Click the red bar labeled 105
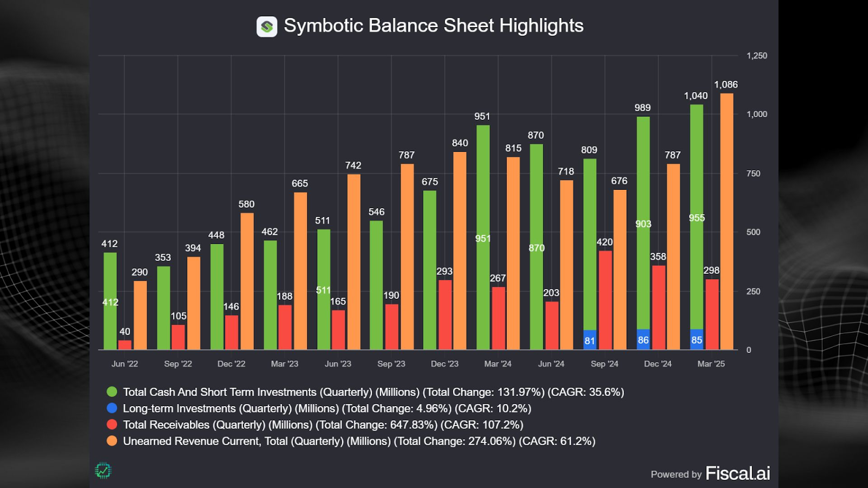Viewport: 868px width, 488px height. (178, 337)
